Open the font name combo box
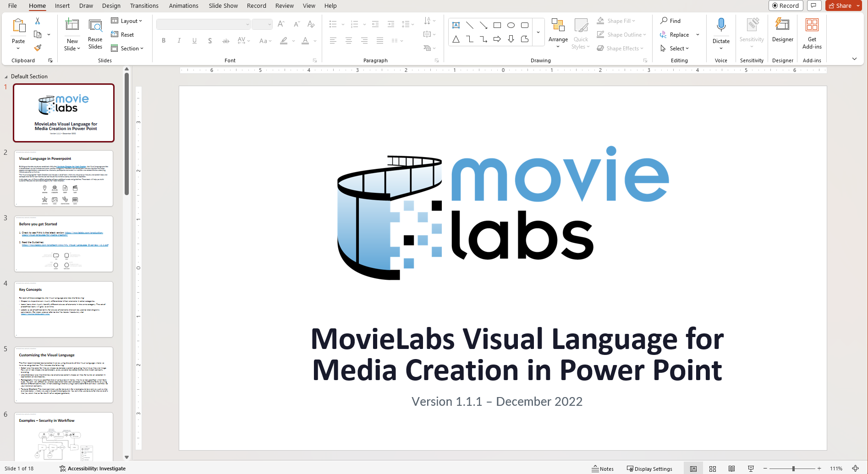Screen dimensions: 868x474 tap(203, 24)
